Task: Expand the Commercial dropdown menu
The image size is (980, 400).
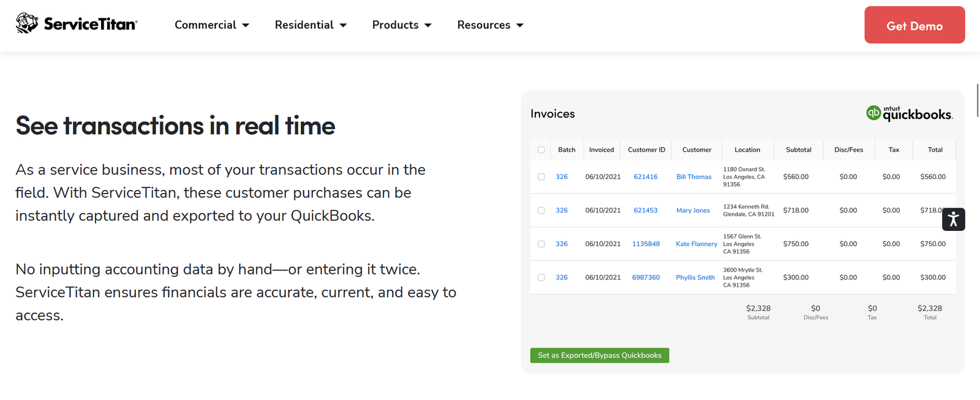Action: click(x=212, y=25)
